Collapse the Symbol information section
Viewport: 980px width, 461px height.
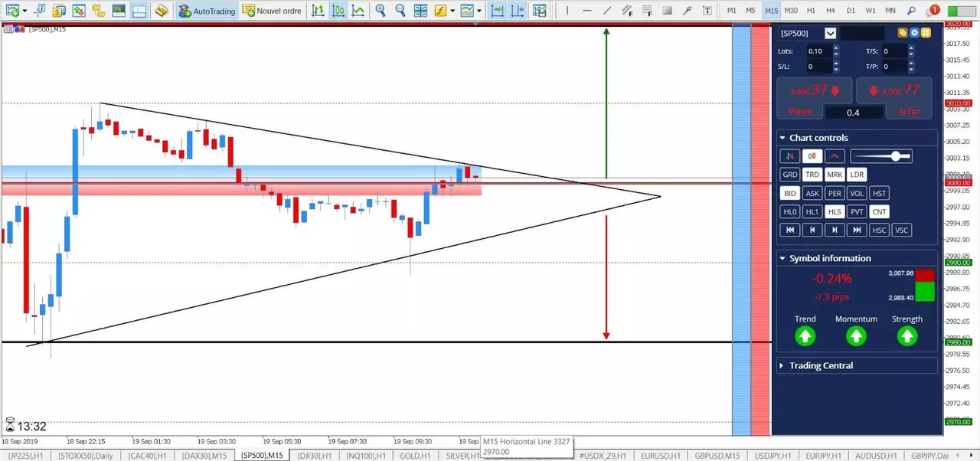782,258
